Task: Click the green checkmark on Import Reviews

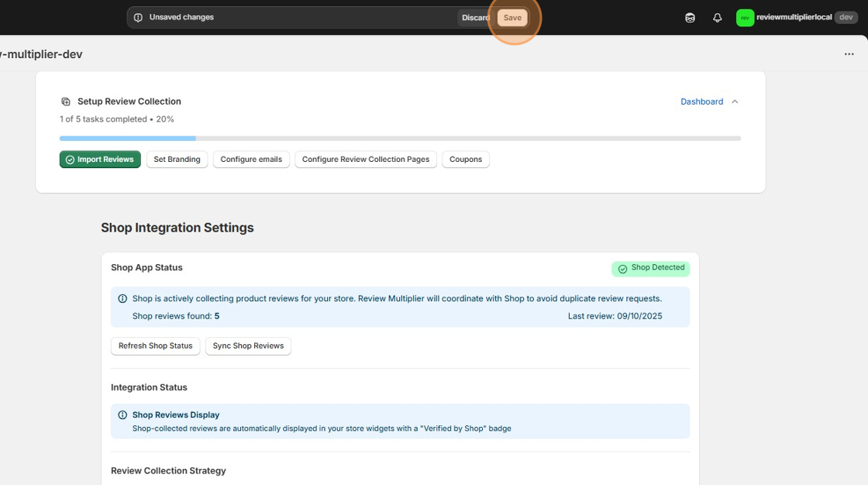Action: tap(71, 159)
